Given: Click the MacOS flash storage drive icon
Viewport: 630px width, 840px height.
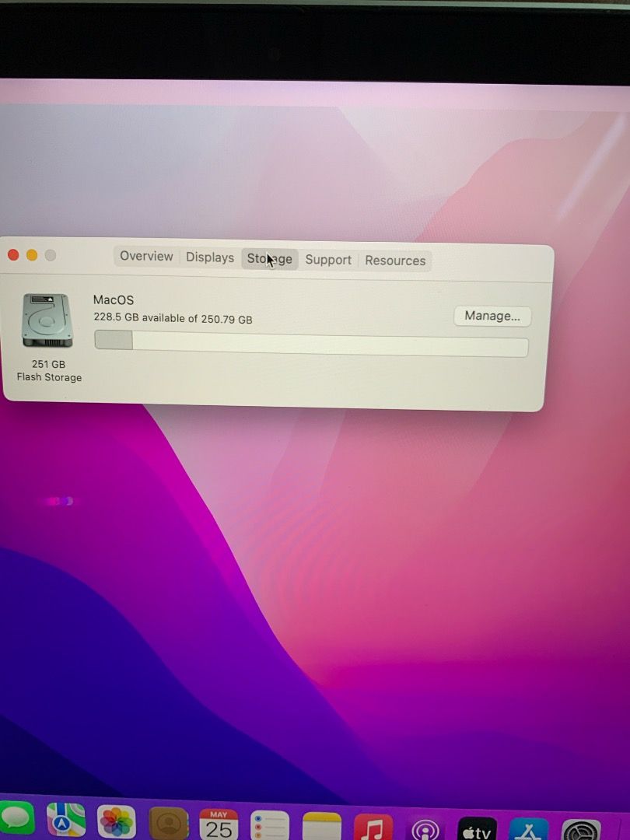Looking at the screenshot, I should pyautogui.click(x=47, y=320).
